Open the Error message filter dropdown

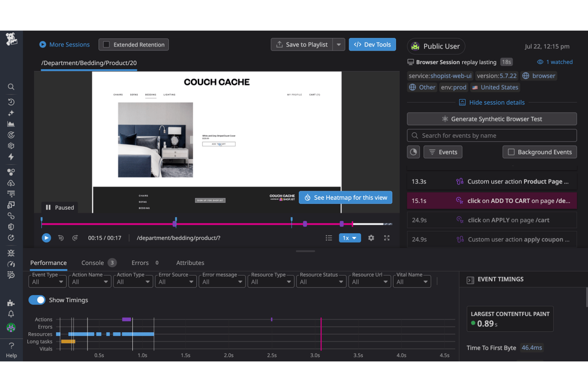coord(222,281)
